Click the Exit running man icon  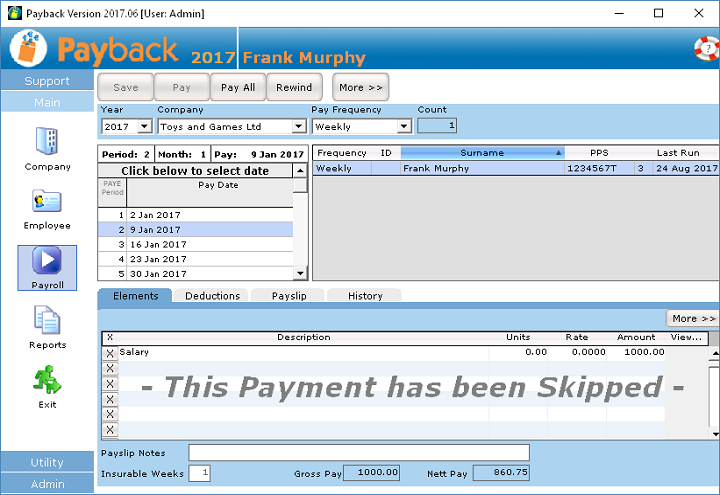(x=47, y=381)
